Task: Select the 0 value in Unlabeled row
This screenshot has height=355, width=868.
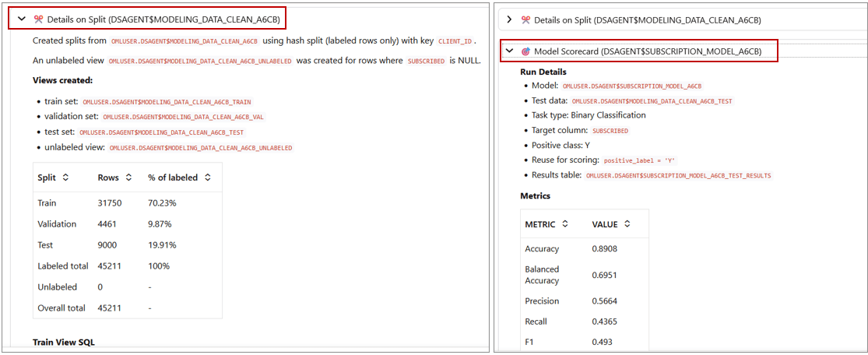Action: pyautogui.click(x=100, y=286)
